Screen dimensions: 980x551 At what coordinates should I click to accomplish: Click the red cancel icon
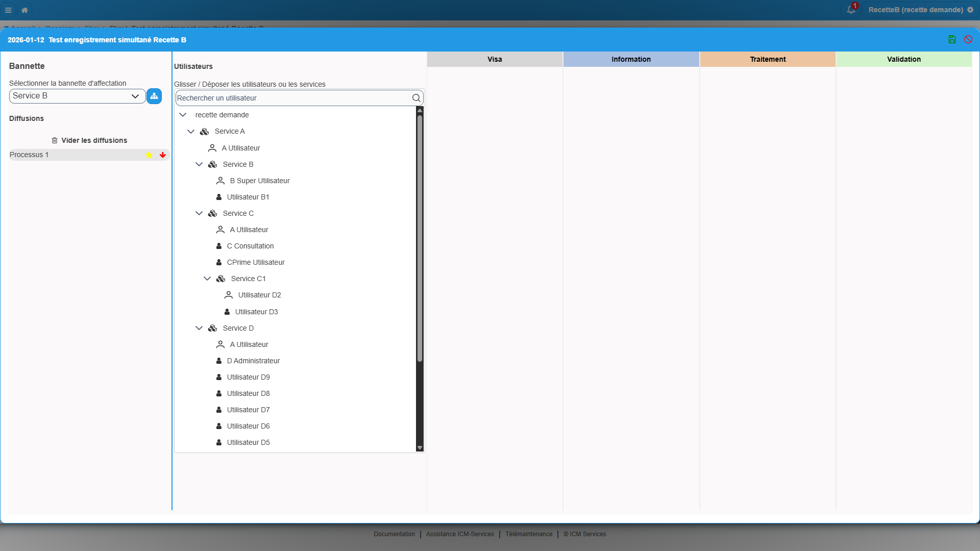click(968, 39)
